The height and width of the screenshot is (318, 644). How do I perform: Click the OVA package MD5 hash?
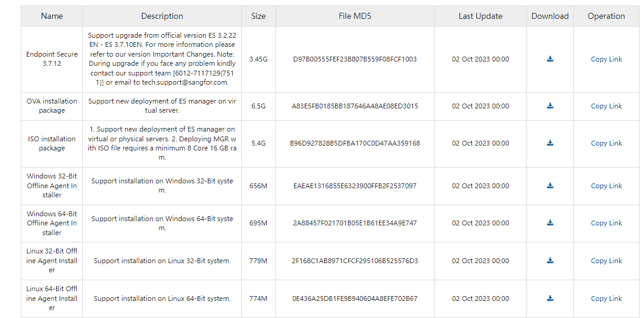tap(355, 106)
